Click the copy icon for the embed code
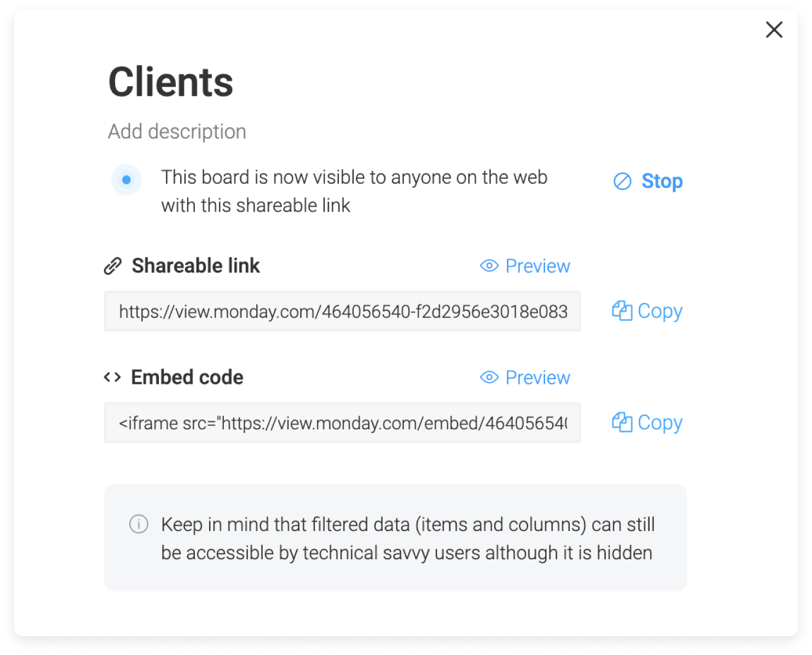The width and height of the screenshot is (812, 655). pyautogui.click(x=622, y=422)
